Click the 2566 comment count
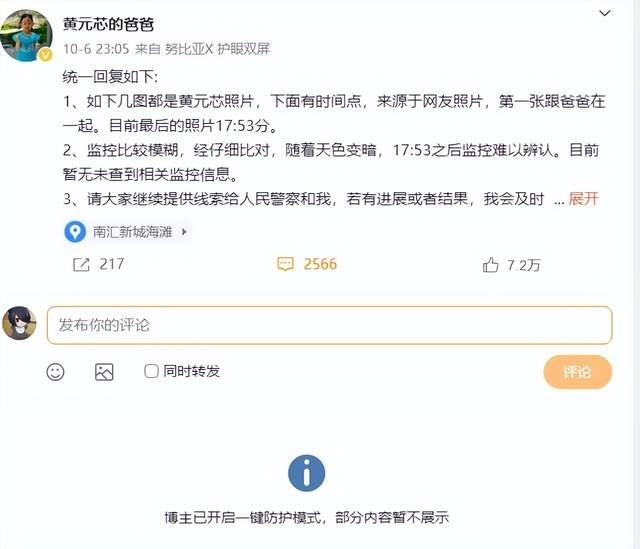The image size is (640, 549). click(320, 264)
